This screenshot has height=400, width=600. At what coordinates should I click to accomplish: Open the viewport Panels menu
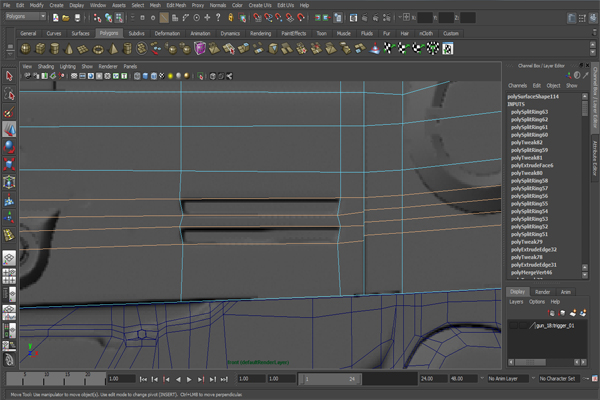[x=130, y=66]
